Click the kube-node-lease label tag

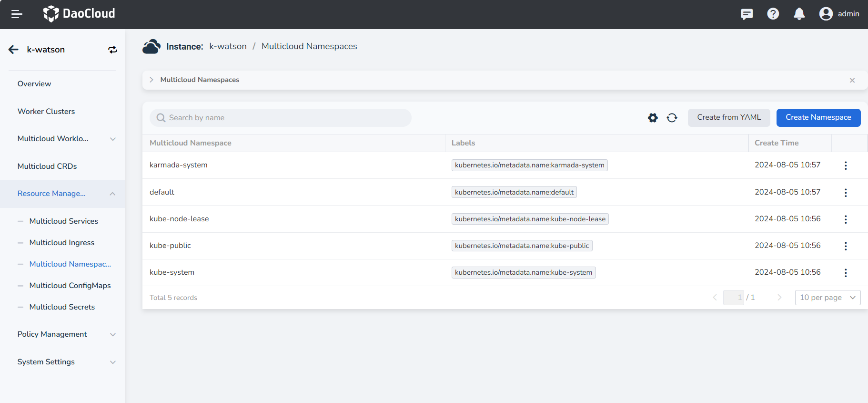pyautogui.click(x=530, y=219)
